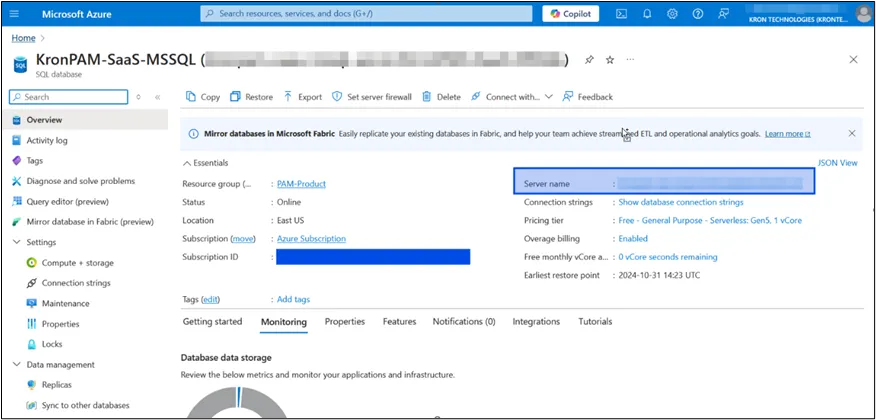
Task: Click Add tags
Action: tap(293, 299)
